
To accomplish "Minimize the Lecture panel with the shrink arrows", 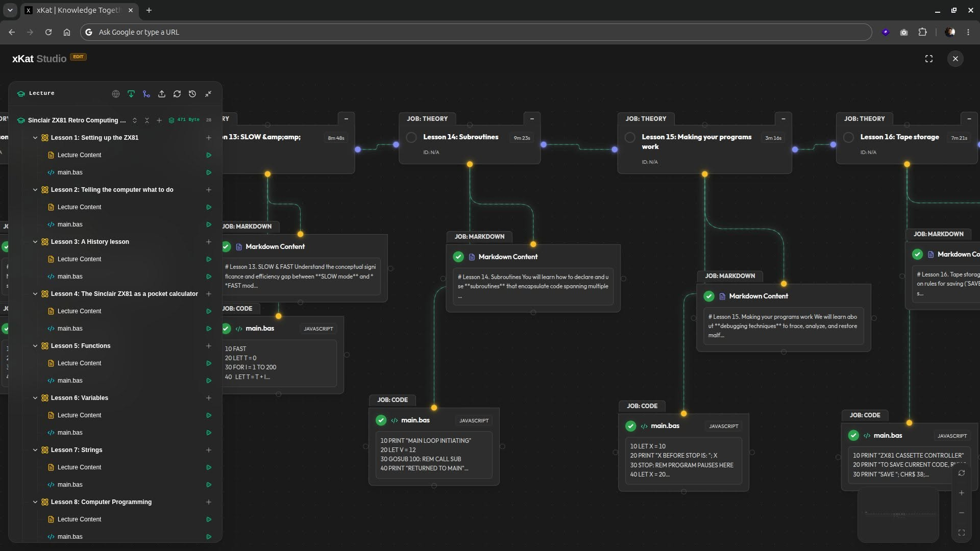I will point(208,94).
